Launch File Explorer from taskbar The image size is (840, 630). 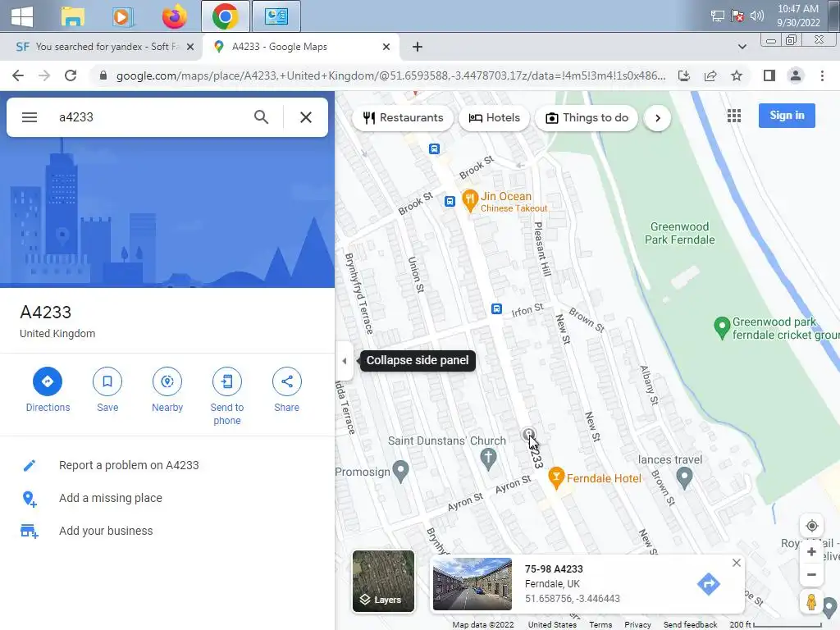[x=72, y=16]
